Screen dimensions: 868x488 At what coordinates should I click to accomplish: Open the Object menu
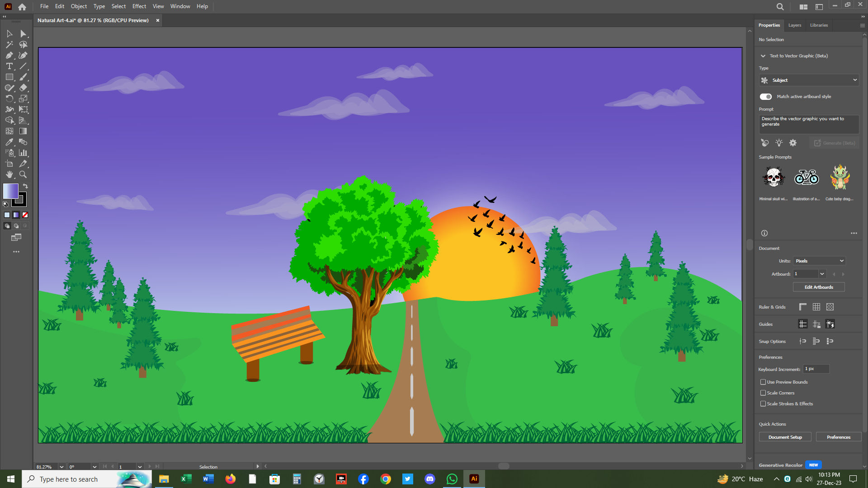tap(79, 6)
